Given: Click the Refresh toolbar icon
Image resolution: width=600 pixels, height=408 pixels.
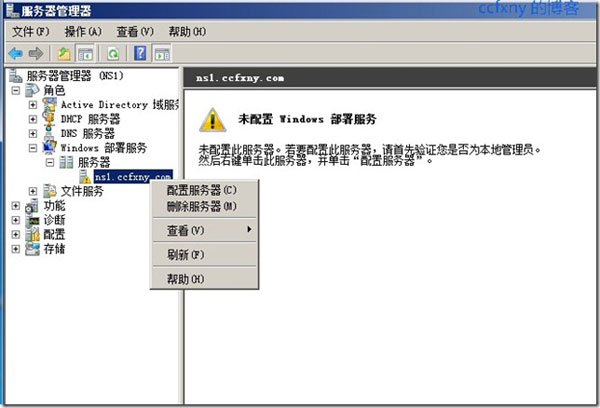Looking at the screenshot, I should (113, 54).
